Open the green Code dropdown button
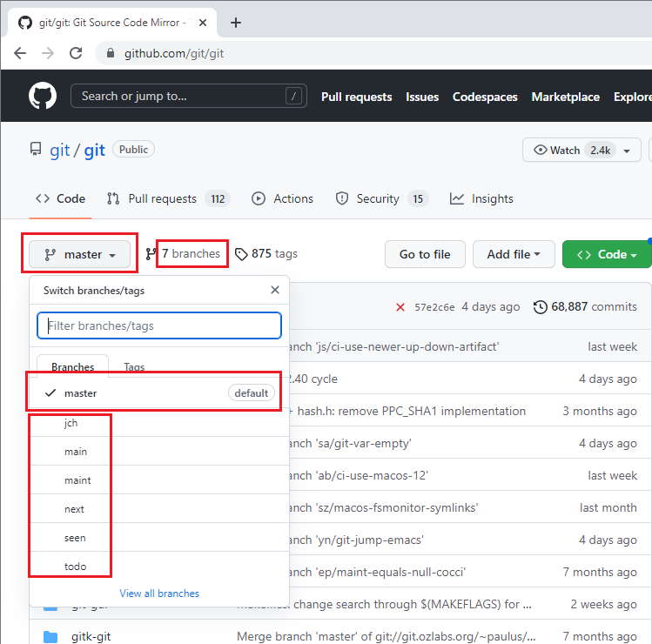 pos(607,254)
